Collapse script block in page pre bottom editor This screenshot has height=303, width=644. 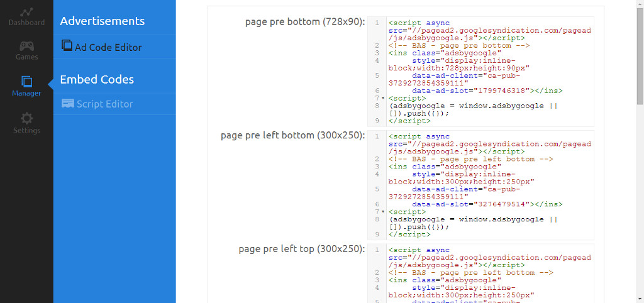(x=383, y=99)
